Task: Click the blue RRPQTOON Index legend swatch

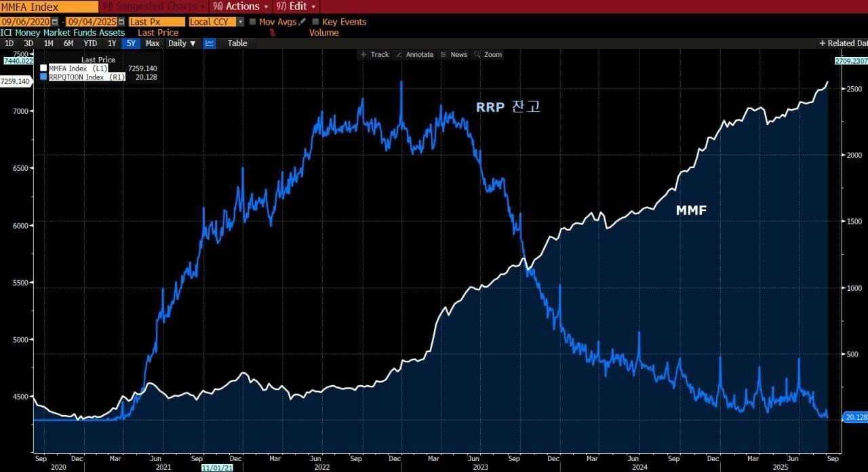Action: pyautogui.click(x=43, y=77)
